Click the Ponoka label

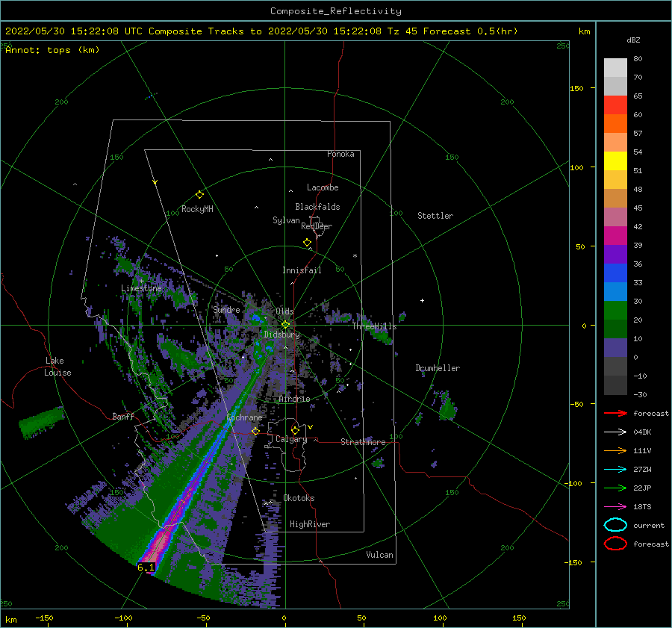(x=340, y=154)
